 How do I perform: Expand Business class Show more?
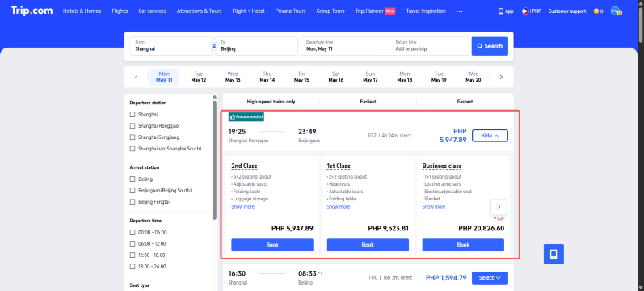[x=434, y=207]
